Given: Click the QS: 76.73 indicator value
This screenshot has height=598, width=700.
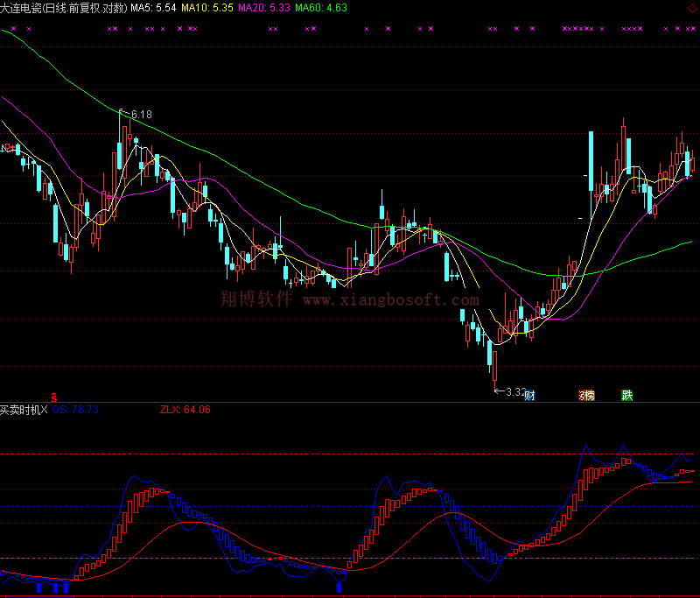Looking at the screenshot, I should (x=75, y=410).
